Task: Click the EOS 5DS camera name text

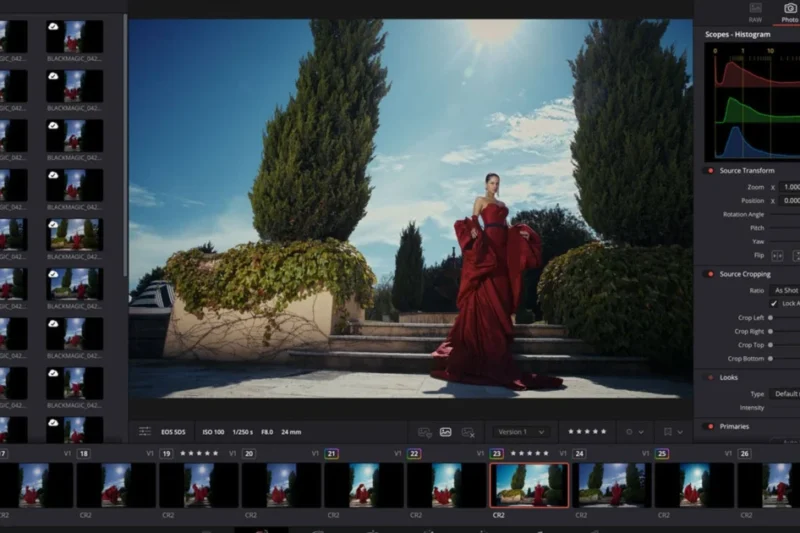Action: pos(173,432)
